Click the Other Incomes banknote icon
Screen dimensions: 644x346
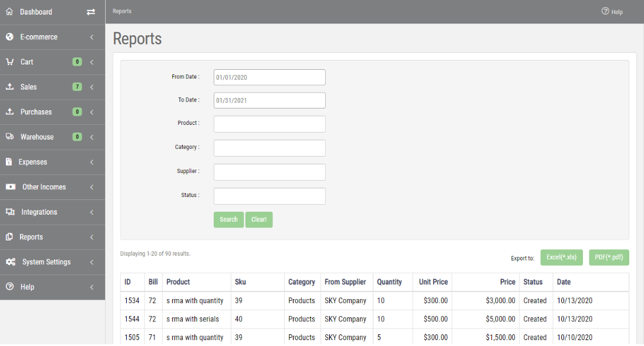(9, 187)
